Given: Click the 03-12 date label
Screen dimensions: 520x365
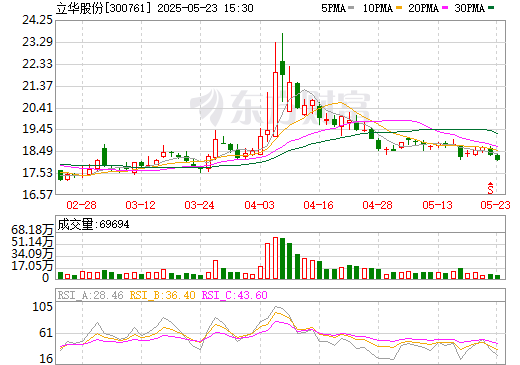Looking at the screenshot, I should point(140,205).
